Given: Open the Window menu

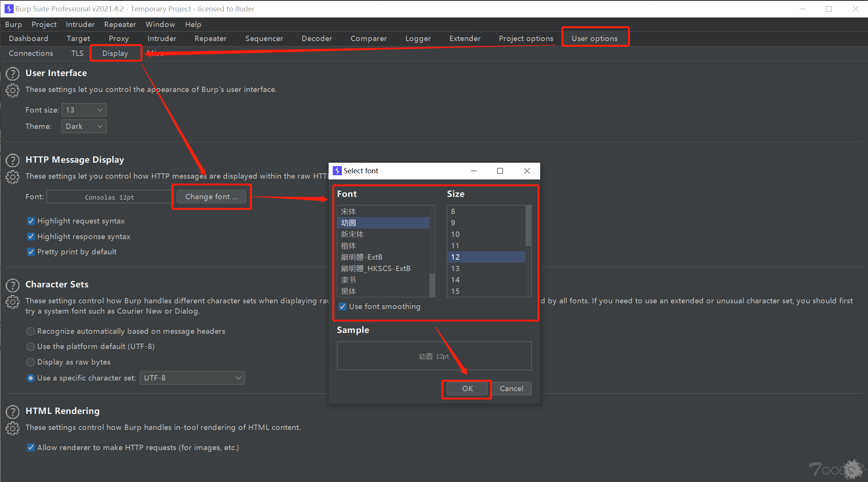Looking at the screenshot, I should click(x=160, y=24).
